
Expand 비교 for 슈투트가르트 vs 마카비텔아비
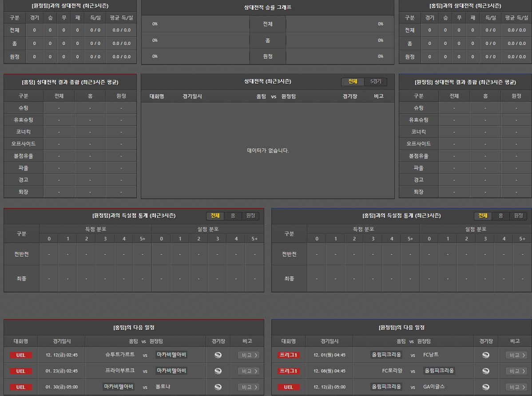[x=249, y=355]
